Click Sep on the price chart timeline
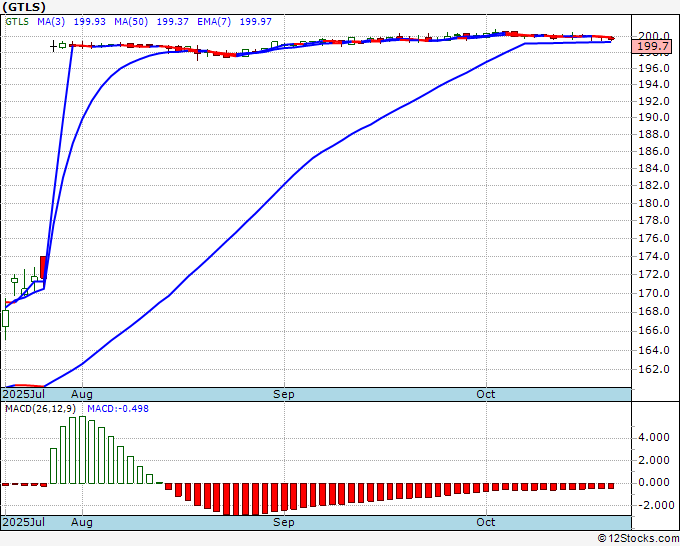 coord(284,394)
